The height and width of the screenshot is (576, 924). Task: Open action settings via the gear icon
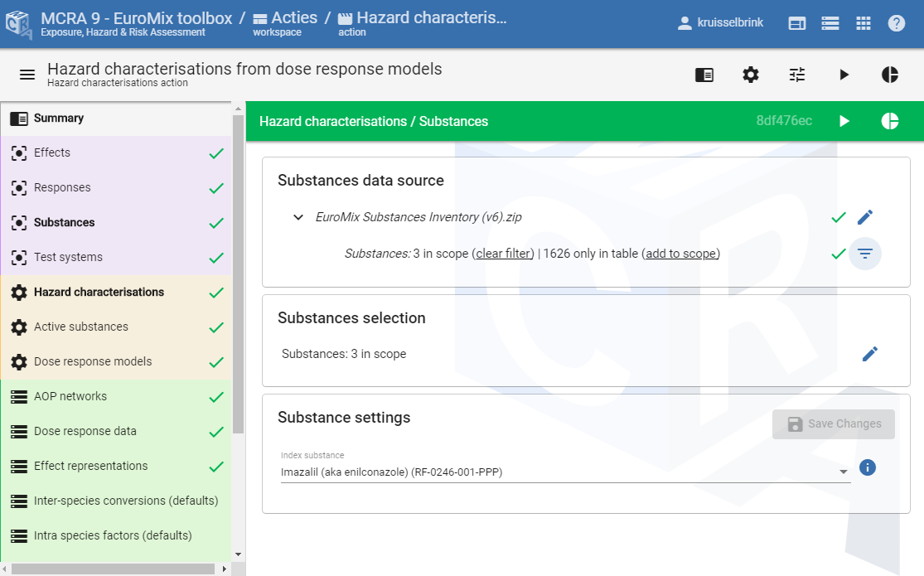point(750,75)
